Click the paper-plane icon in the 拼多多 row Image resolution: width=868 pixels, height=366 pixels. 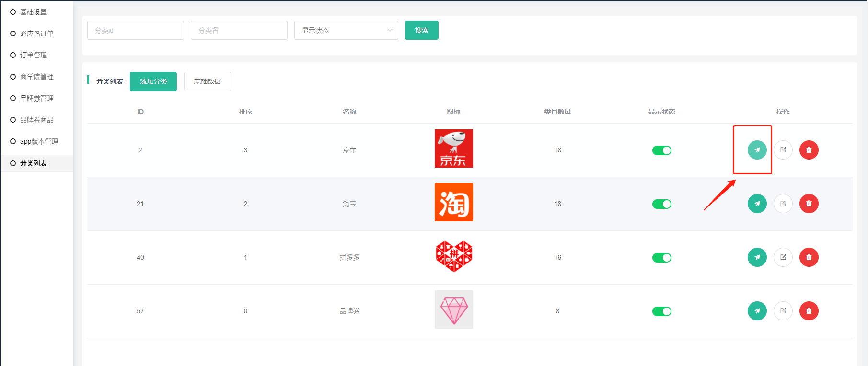[757, 257]
